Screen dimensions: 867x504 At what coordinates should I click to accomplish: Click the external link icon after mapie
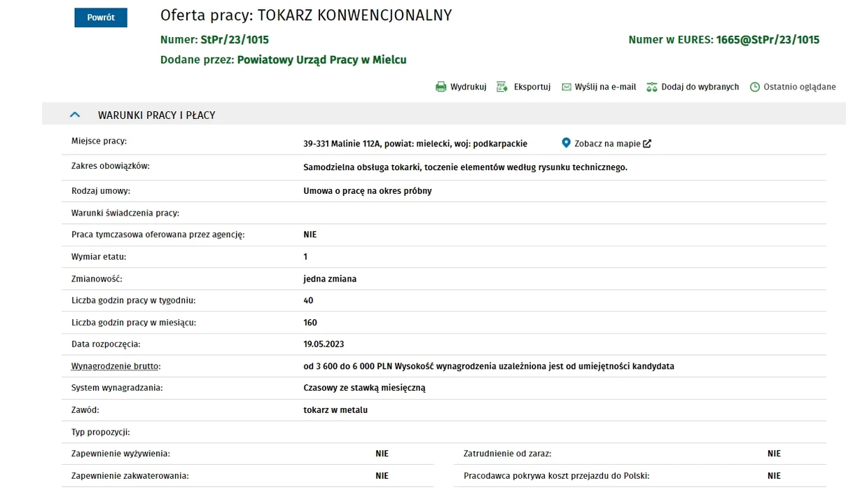coord(647,143)
